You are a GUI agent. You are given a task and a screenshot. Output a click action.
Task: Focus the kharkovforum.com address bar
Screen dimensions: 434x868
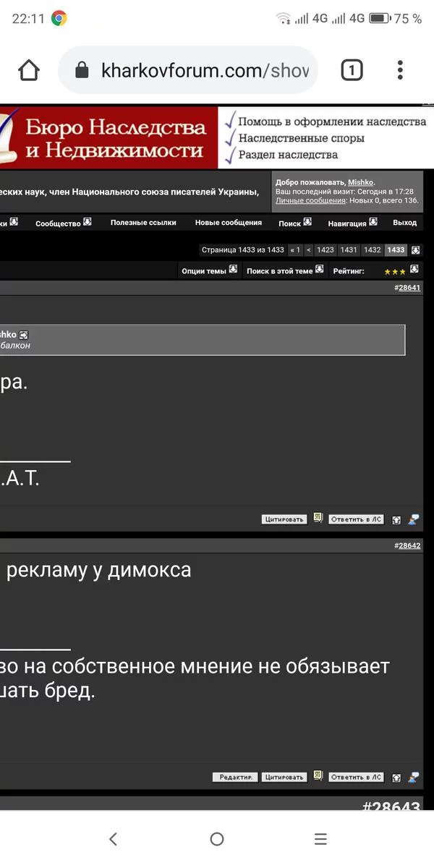(x=188, y=70)
